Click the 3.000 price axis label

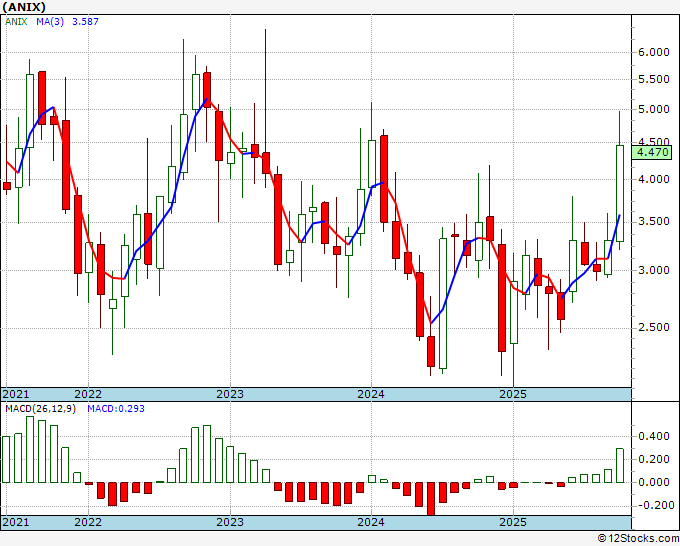point(654,270)
